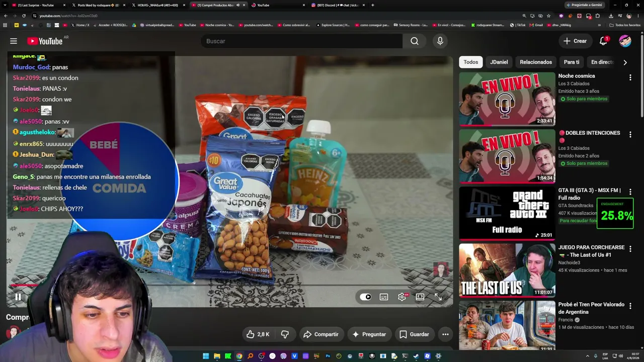The width and height of the screenshot is (644, 362).
Task: Click the Compartir button
Action: pos(321,334)
